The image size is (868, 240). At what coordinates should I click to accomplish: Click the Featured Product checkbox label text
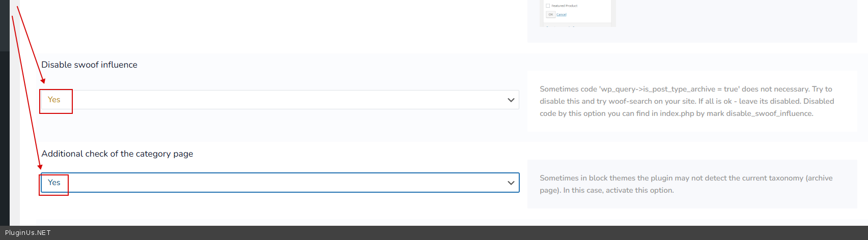(564, 6)
